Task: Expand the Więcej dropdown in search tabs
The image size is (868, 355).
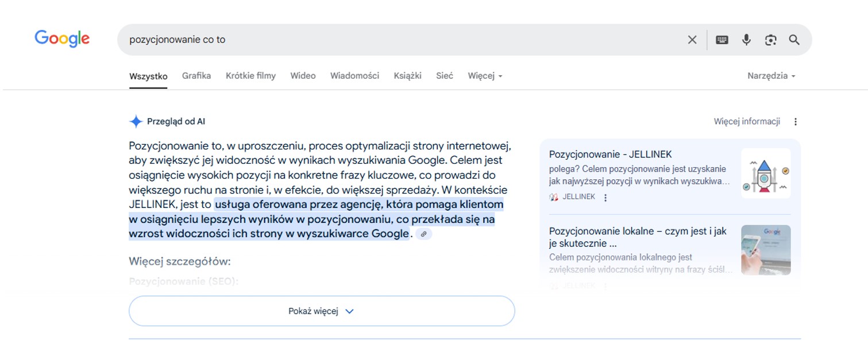Action: click(x=485, y=76)
